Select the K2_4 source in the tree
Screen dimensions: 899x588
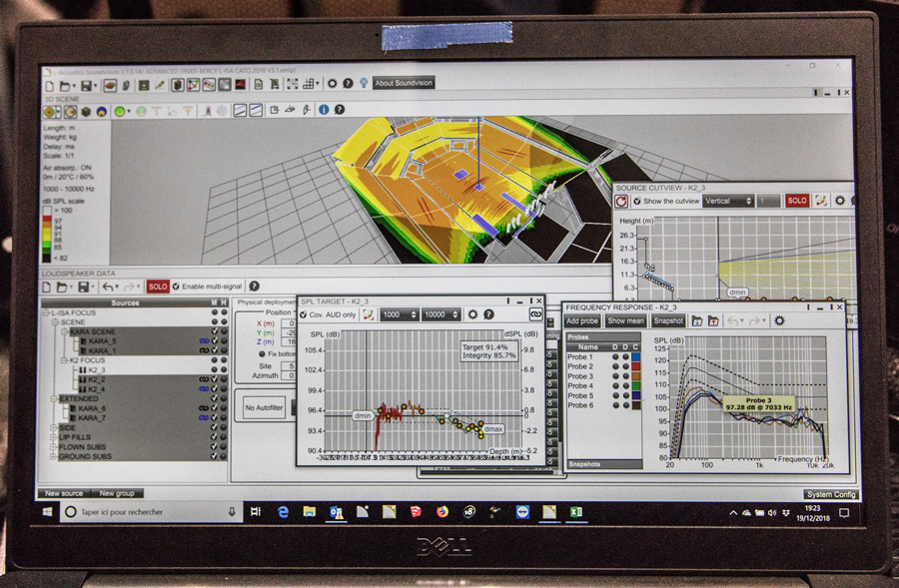pos(95,389)
